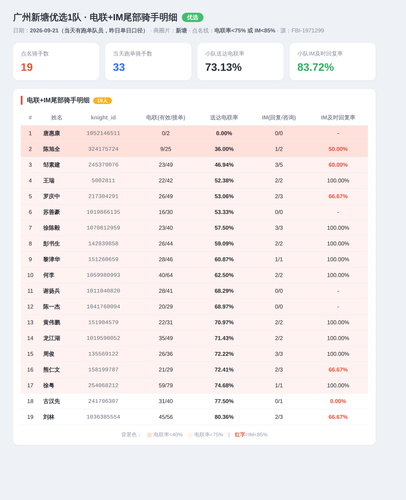Click the 28/41 call ratio cell
This screenshot has height=500, width=406.
(x=166, y=291)
